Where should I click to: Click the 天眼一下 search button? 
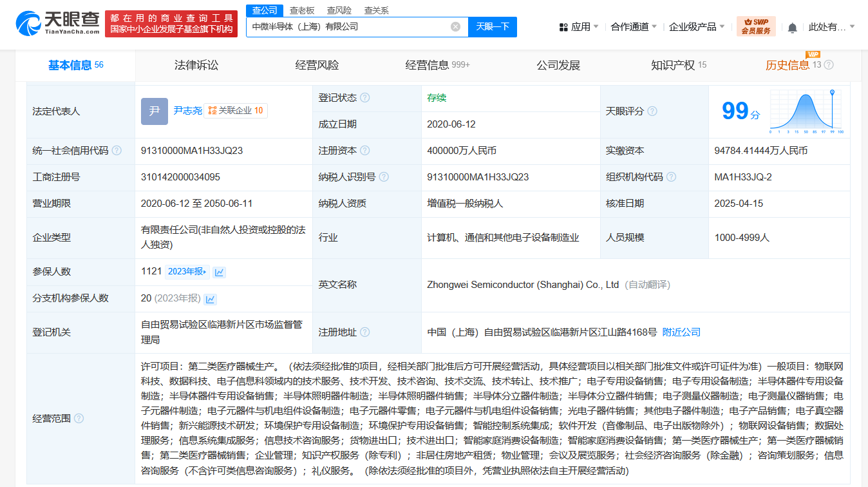point(493,27)
